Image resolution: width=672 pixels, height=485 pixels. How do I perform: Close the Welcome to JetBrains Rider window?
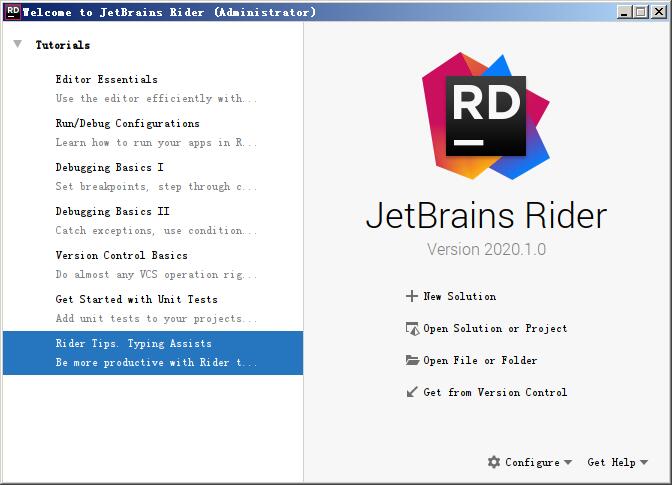659,12
